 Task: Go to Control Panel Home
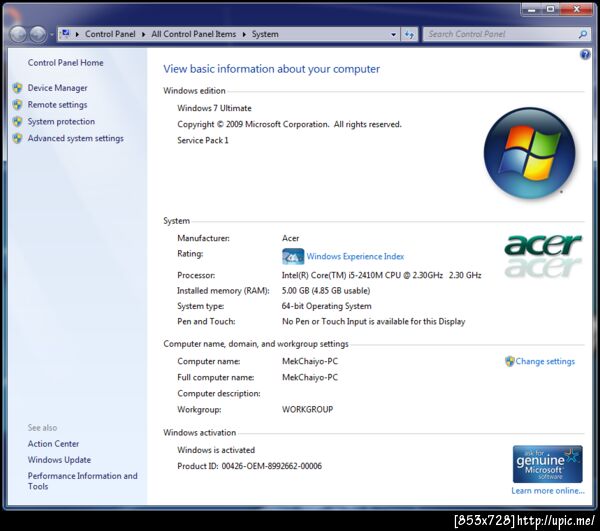coord(65,63)
